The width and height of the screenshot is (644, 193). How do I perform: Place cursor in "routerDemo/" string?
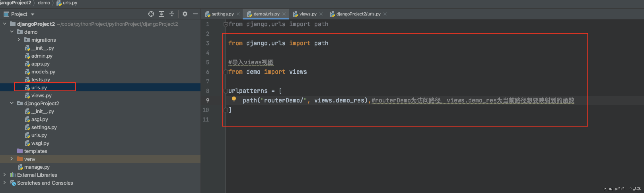[284, 100]
